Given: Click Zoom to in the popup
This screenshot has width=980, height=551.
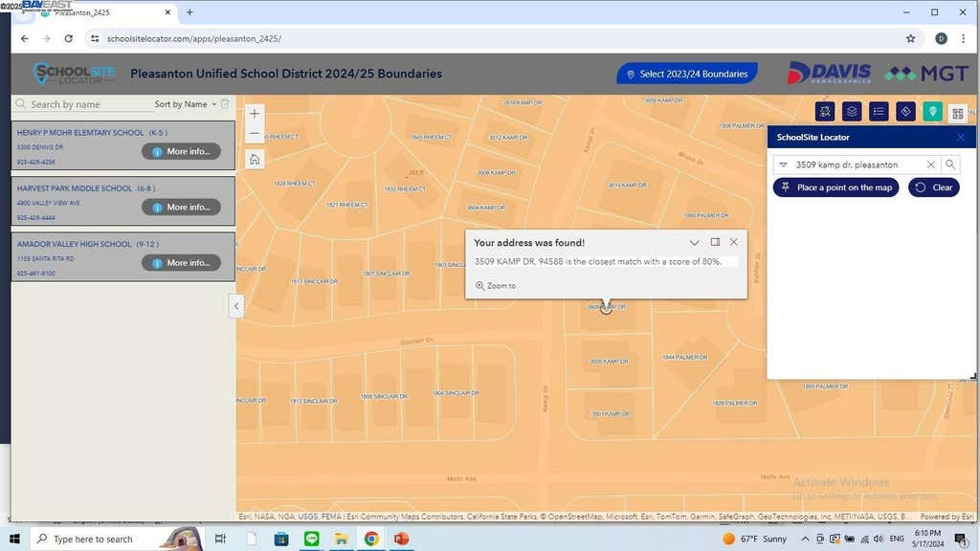Looking at the screenshot, I should [496, 285].
